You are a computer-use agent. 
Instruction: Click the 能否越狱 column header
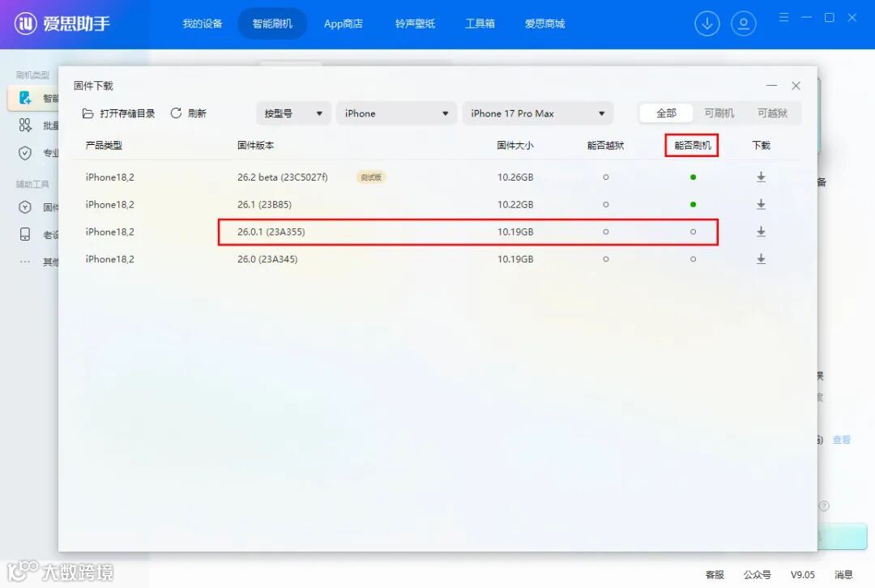[x=605, y=145]
